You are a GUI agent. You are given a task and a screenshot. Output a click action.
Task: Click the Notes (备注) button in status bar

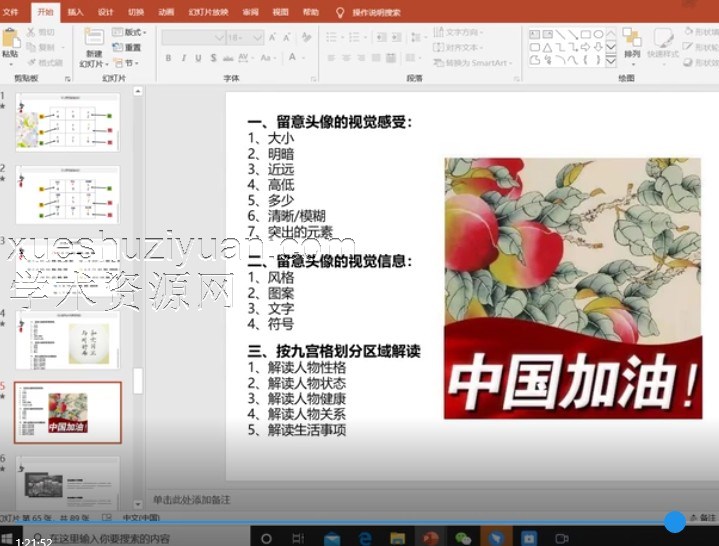tap(702, 518)
